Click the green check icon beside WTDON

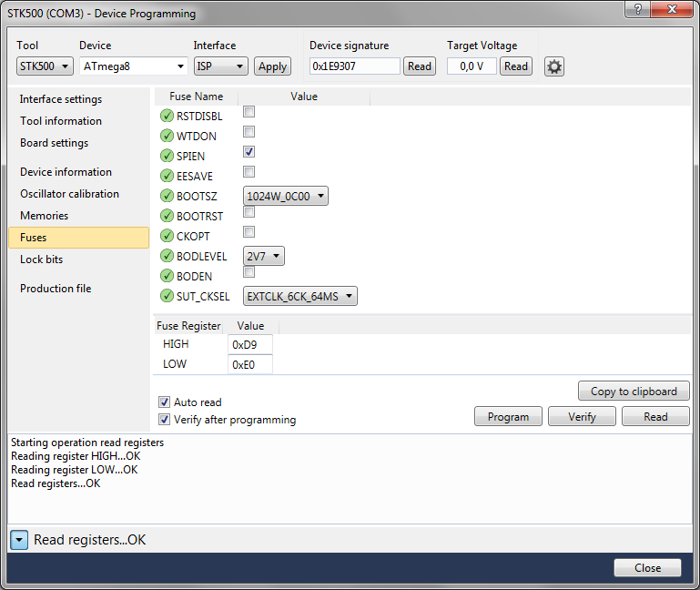click(167, 136)
